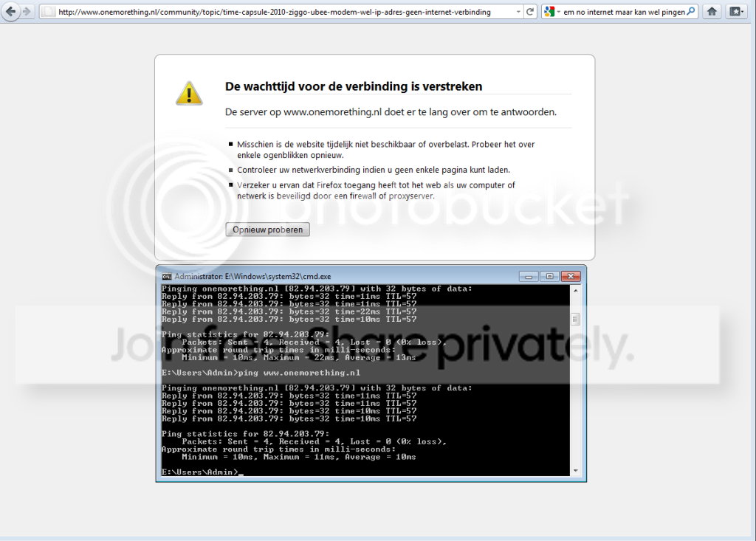Focus the onemorething.nl address bar
This screenshot has height=541, width=756.
[281, 12]
